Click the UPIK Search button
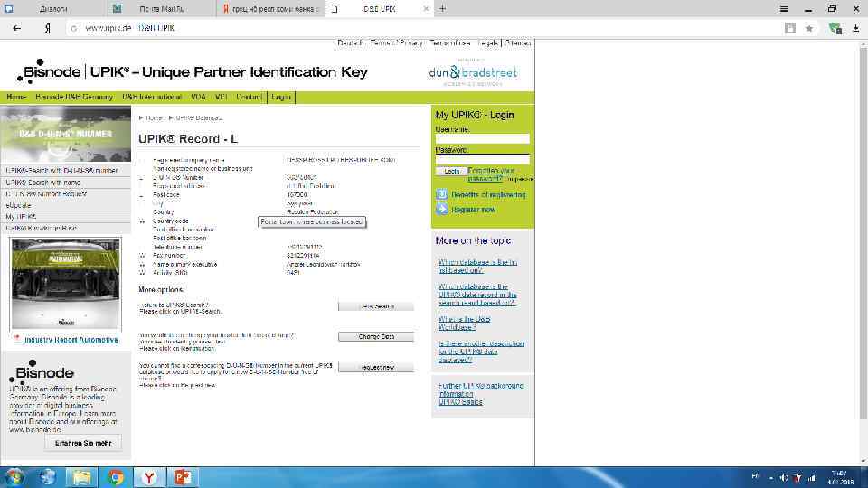The width and height of the screenshot is (868, 488). coord(376,306)
